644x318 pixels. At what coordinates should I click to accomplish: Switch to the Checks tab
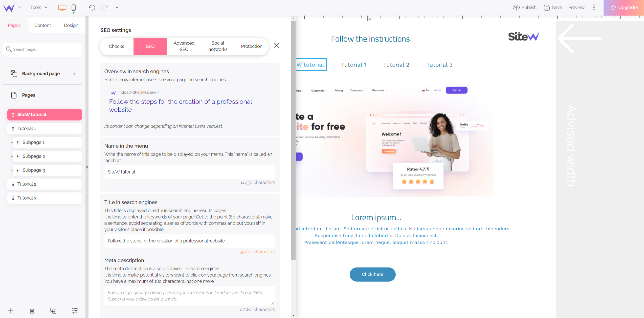(x=116, y=46)
